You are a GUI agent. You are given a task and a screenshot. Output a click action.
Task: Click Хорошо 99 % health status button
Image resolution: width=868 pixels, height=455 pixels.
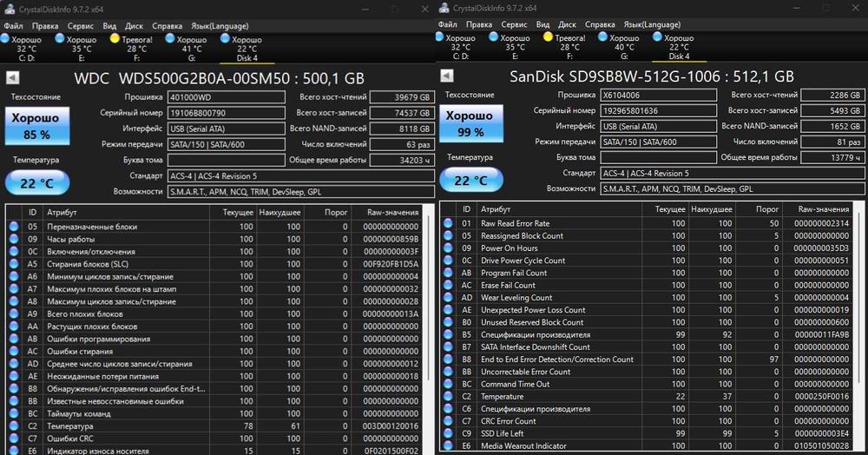click(471, 124)
